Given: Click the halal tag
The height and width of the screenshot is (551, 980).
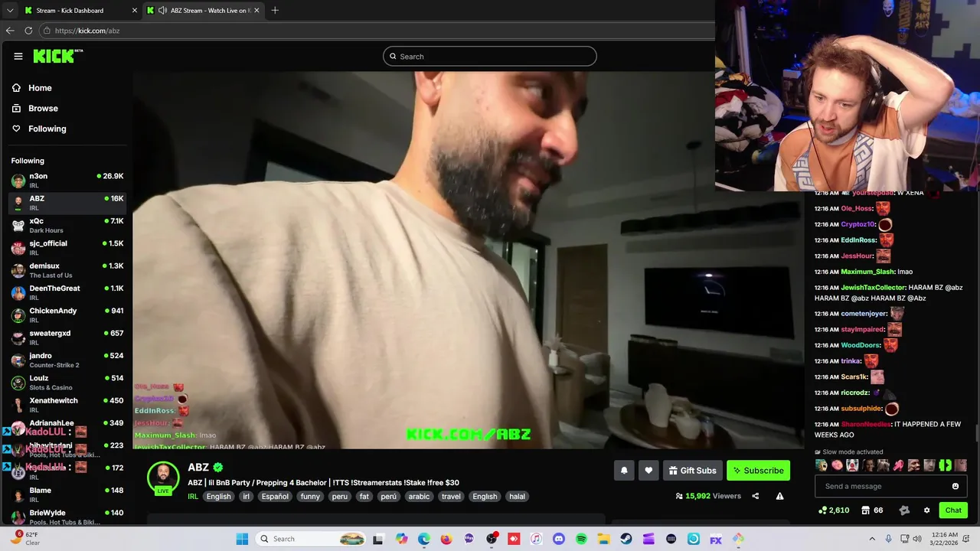Looking at the screenshot, I should coord(518,496).
